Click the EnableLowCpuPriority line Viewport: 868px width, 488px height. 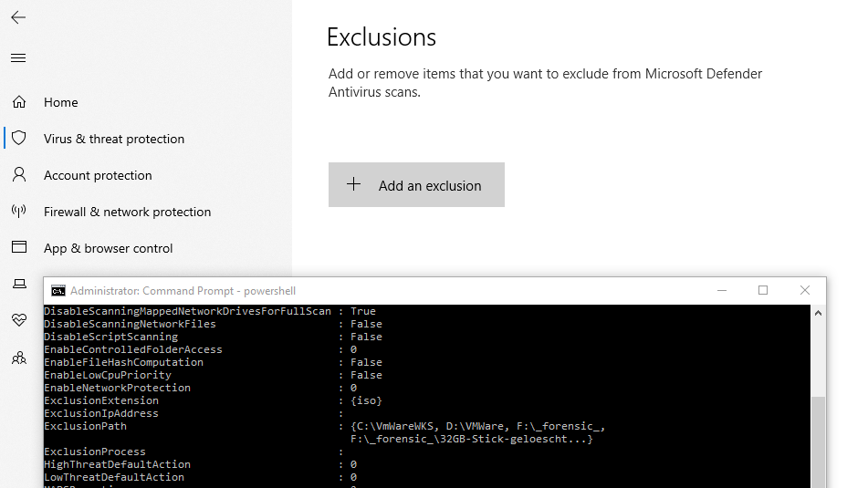click(x=213, y=375)
